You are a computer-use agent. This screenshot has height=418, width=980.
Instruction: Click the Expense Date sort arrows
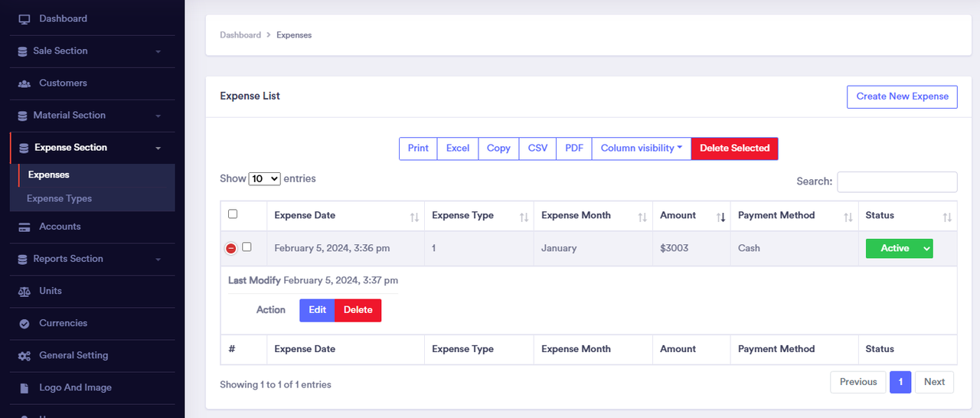(414, 217)
